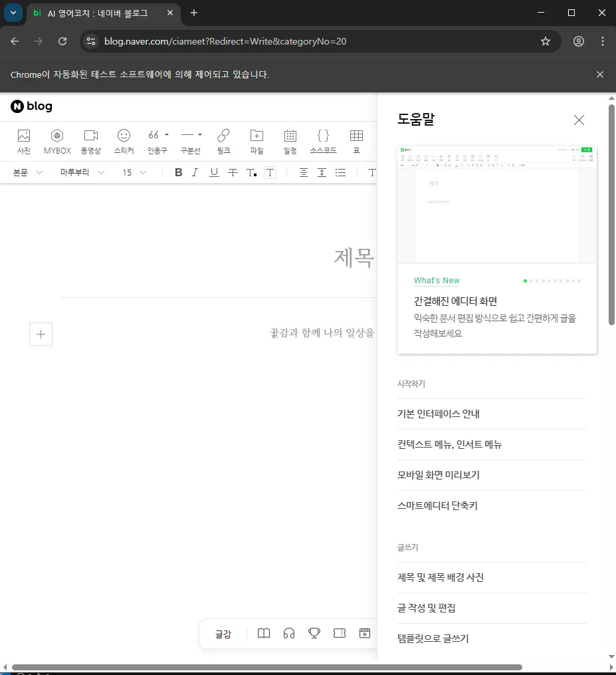Go to Naver blog home logo
The image size is (616, 675).
[31, 106]
